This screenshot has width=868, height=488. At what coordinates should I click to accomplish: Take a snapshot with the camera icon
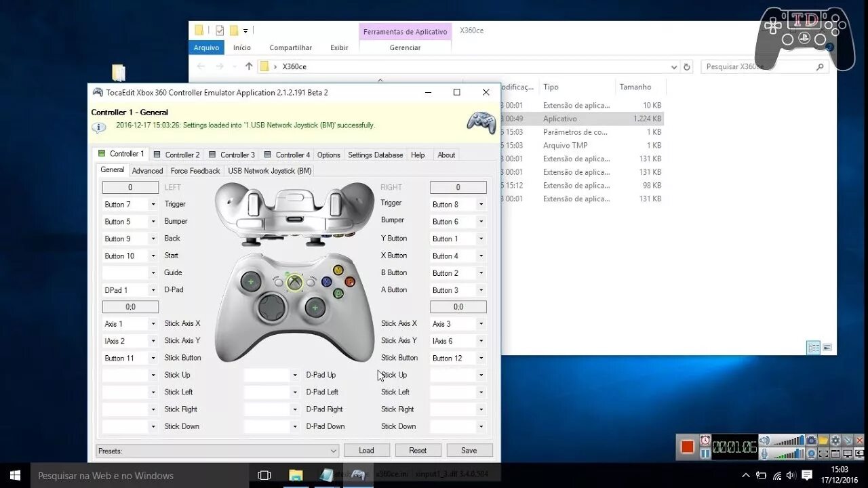tap(811, 440)
